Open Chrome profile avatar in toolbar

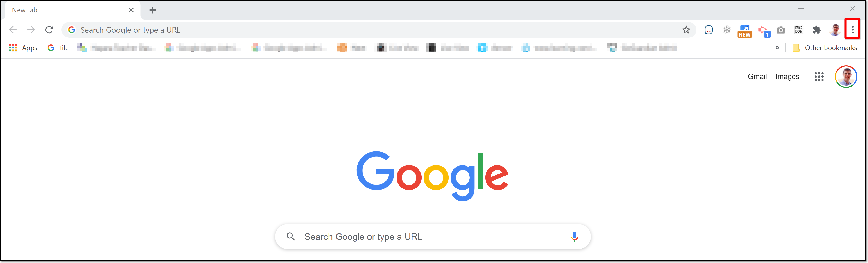(x=835, y=30)
